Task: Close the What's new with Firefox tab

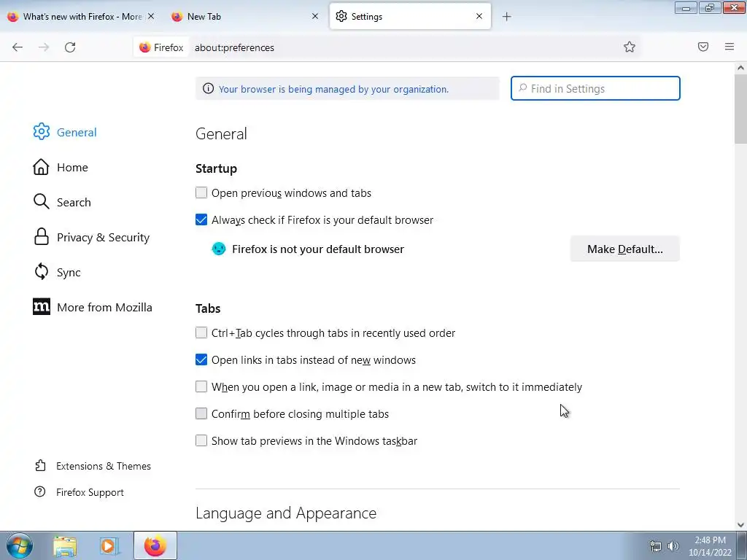Action: coord(151,16)
